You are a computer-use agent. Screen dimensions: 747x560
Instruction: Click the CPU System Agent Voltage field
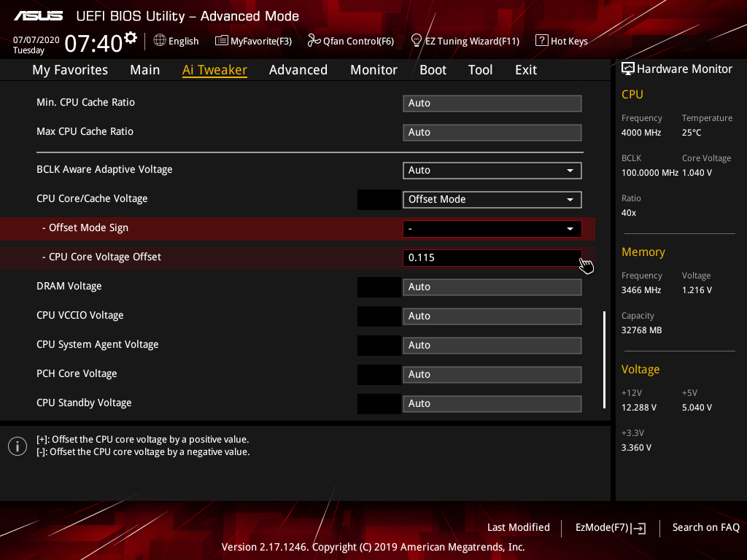492,345
